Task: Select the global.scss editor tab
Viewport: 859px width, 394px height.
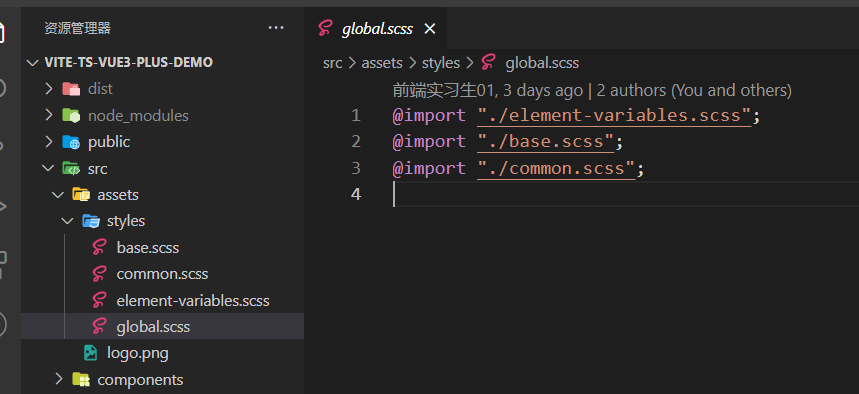Action: [376, 28]
